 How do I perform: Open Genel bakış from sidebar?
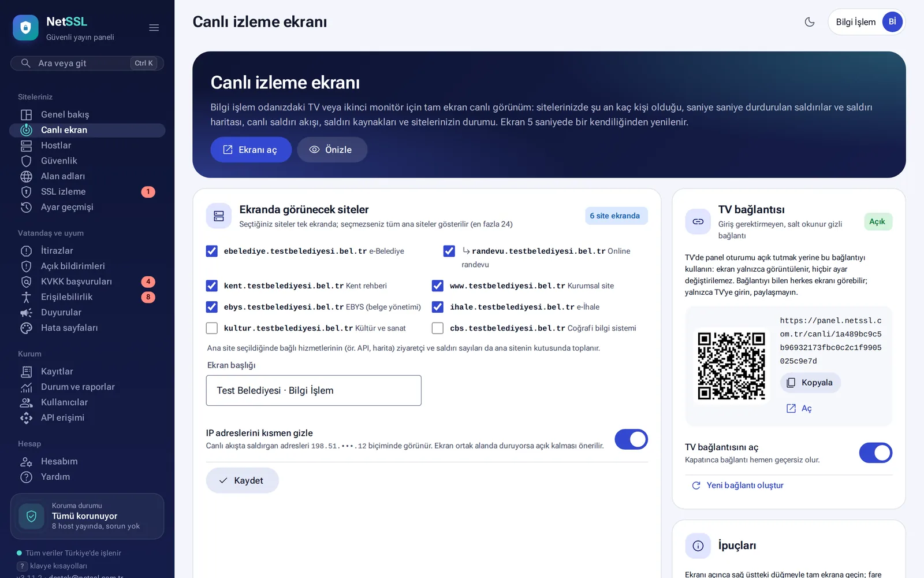point(87,114)
